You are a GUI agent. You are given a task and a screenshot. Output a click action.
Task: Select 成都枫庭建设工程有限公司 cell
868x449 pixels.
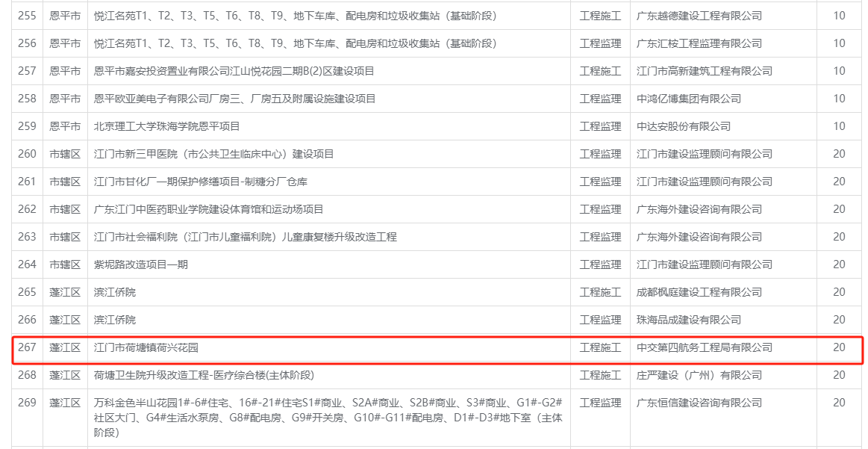699,292
